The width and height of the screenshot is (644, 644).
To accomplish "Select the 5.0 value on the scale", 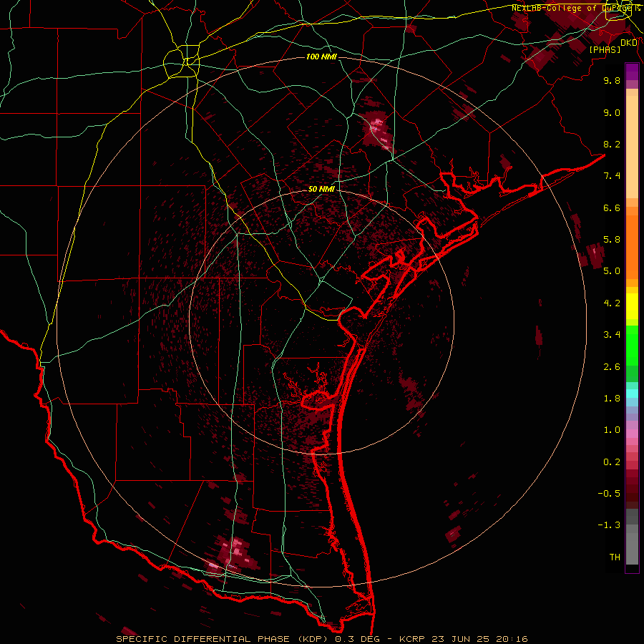I will (612, 271).
